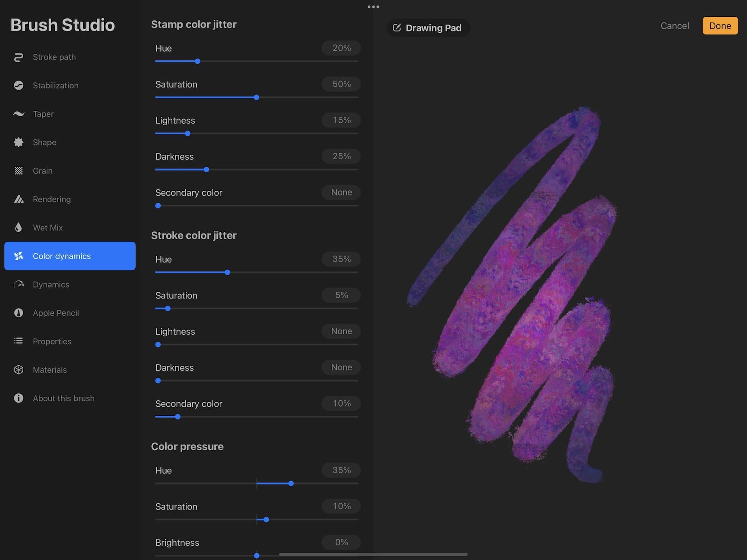Click the stamp jitter Lightness slider handle

pos(187,134)
